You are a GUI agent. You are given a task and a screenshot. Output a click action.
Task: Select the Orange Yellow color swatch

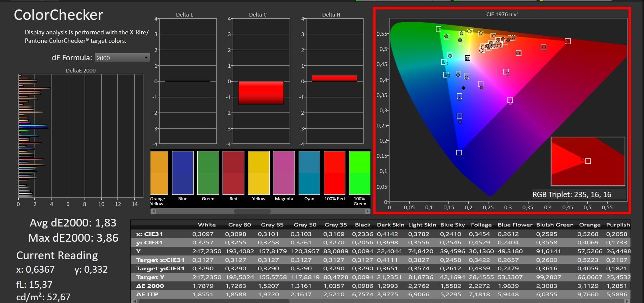click(159, 173)
